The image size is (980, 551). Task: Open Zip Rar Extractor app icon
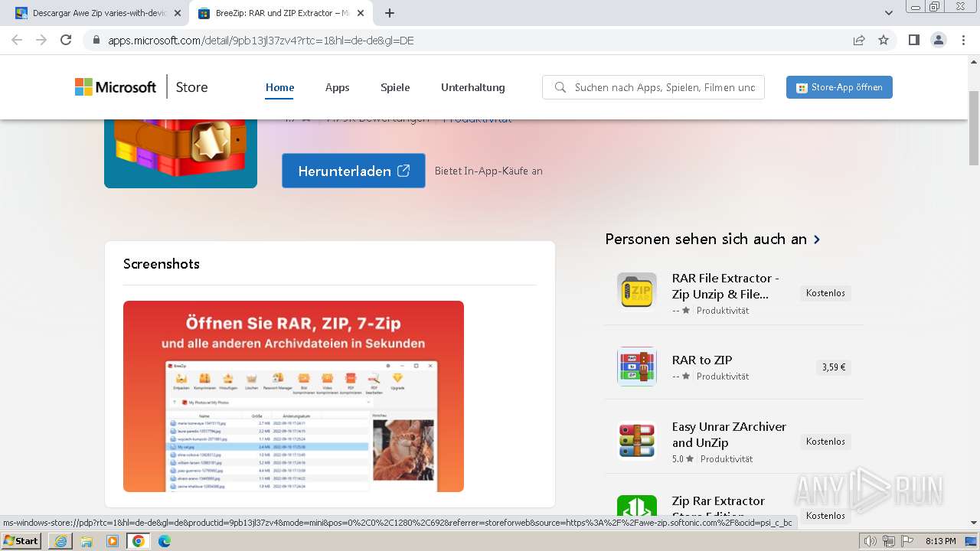[x=637, y=507]
